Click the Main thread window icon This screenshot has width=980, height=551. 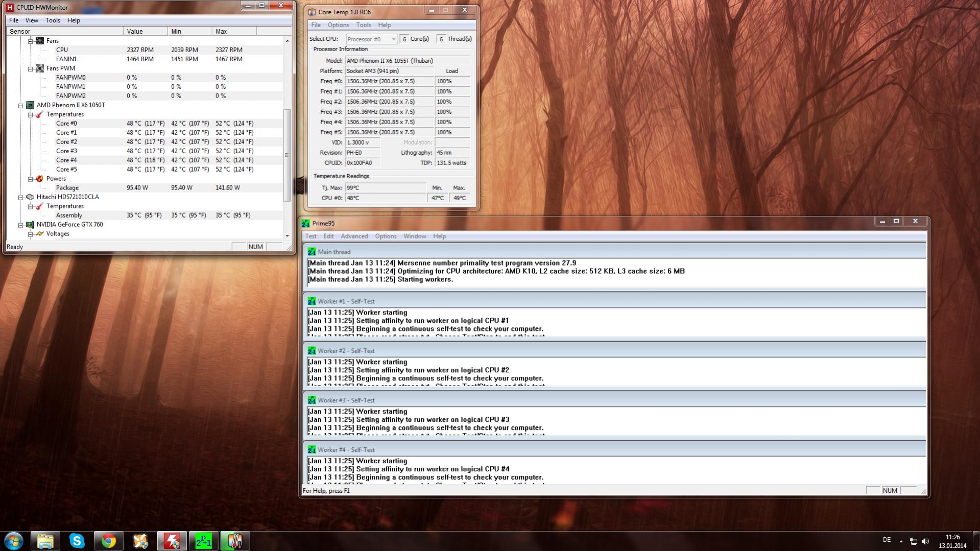click(312, 252)
